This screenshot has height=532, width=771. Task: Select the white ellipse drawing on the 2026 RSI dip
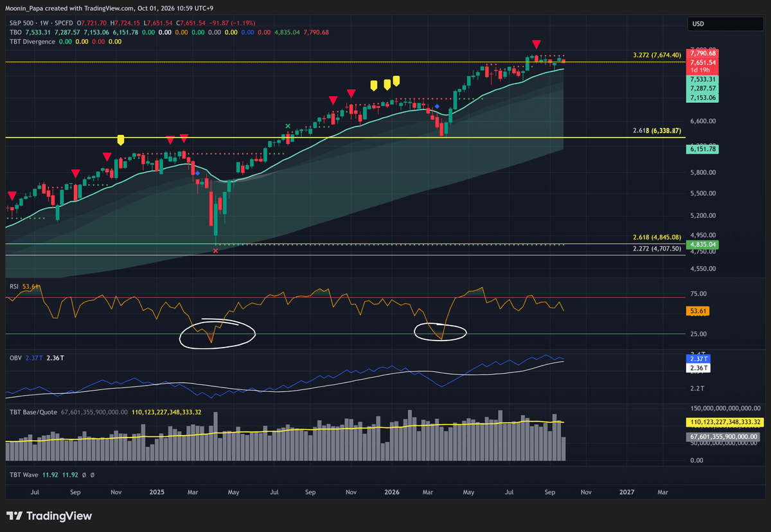441,332
